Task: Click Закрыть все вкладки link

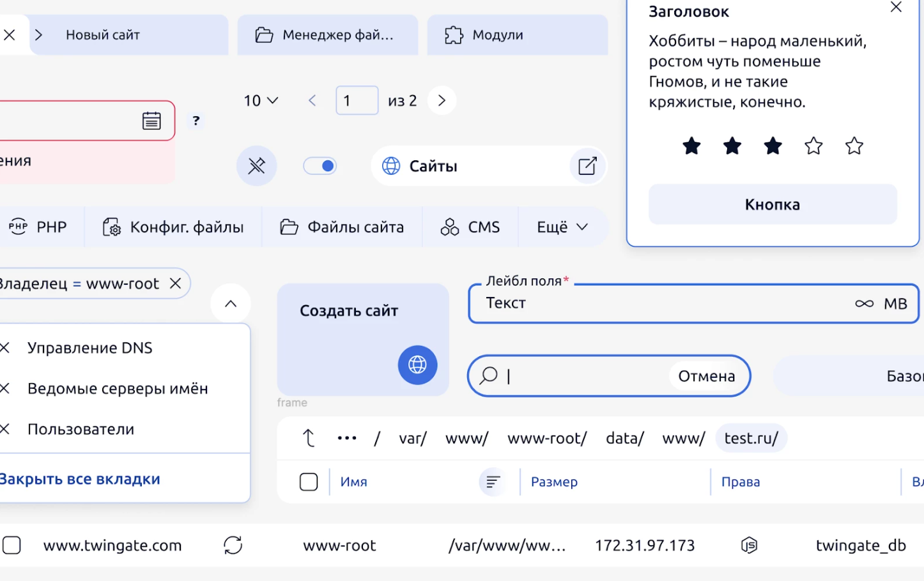Action: pos(80,479)
